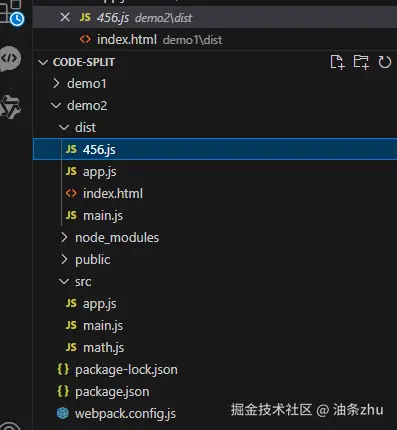
Task: Open webpack.config.js file
Action: [x=215, y=413]
